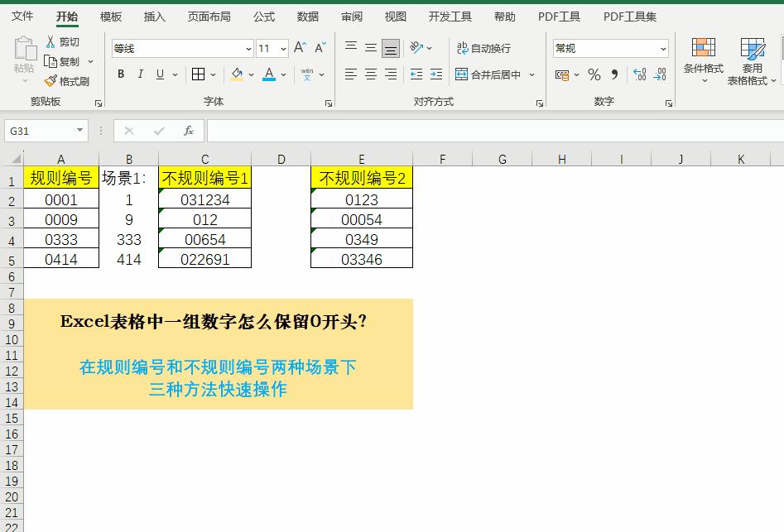Select the fill color bucket icon
The width and height of the screenshot is (784, 532).
point(236,74)
